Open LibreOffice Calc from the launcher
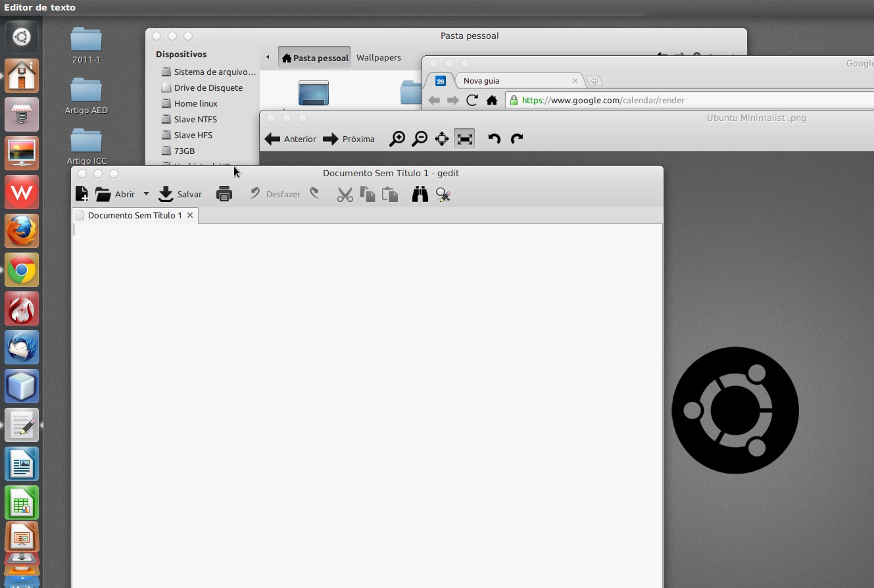 coord(22,502)
